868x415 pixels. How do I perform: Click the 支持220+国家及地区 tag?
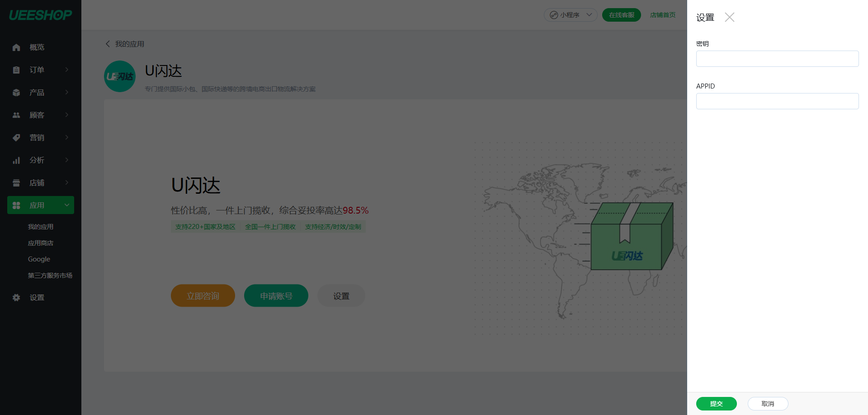point(205,227)
